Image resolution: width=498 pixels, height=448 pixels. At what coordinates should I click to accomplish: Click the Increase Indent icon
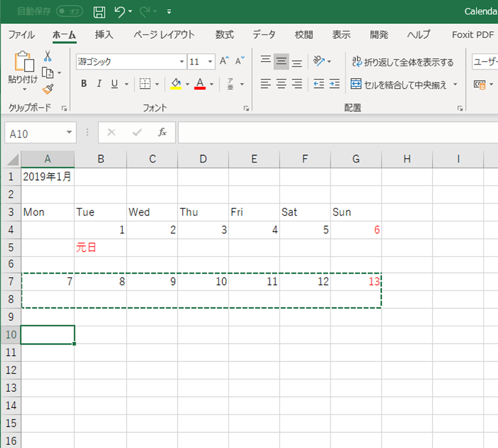[x=334, y=84]
